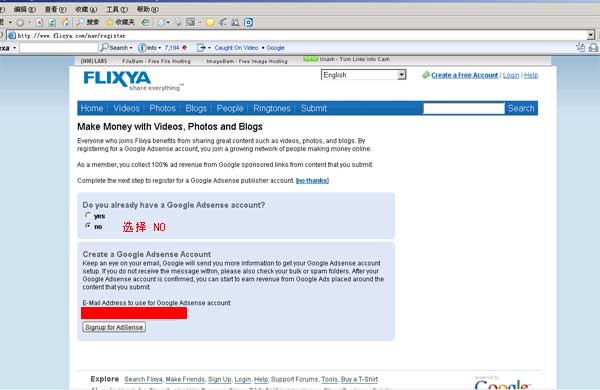The width and height of the screenshot is (600, 390).
Task: Click the Create a Free Account link
Action: tap(465, 75)
